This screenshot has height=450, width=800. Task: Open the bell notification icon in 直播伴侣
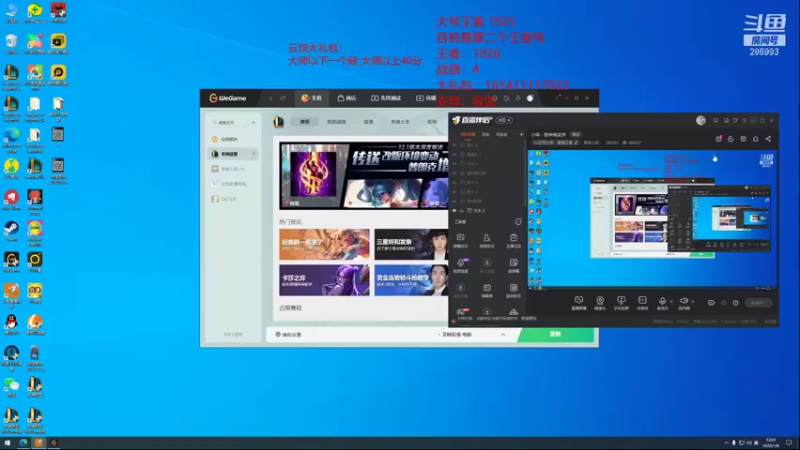click(x=756, y=139)
